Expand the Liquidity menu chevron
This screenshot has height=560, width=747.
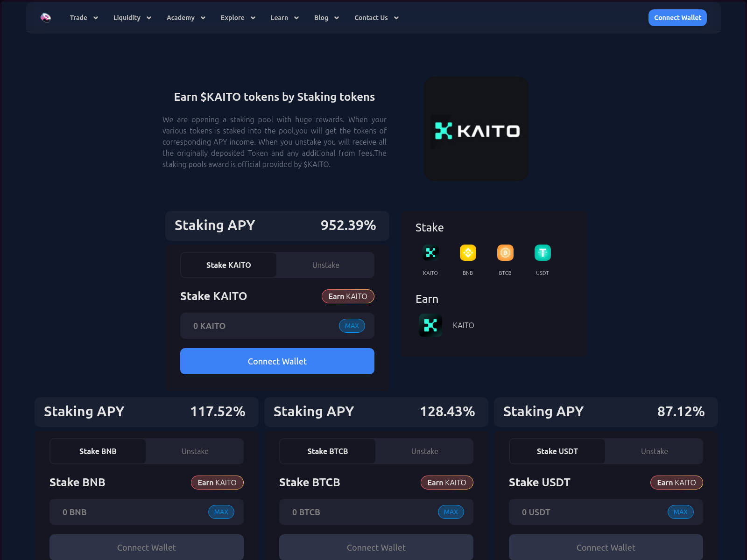(x=149, y=18)
